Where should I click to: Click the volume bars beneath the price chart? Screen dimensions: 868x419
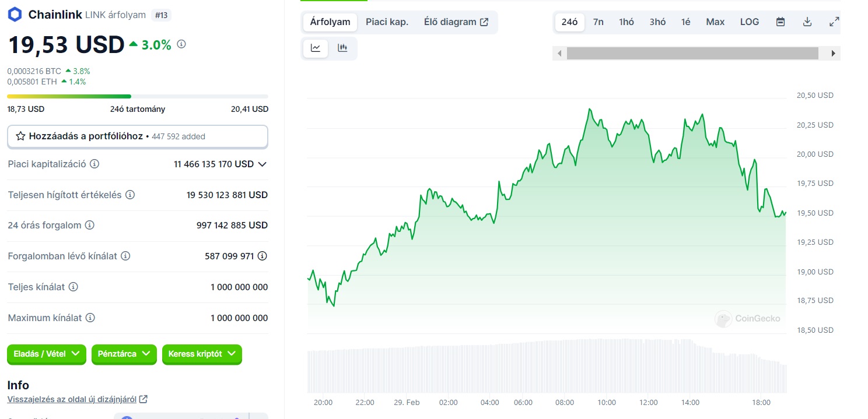coord(547,366)
